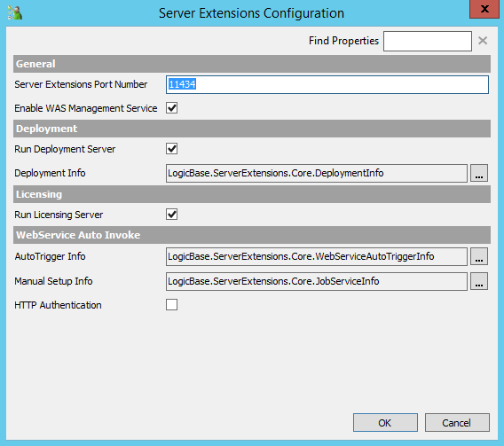The height and width of the screenshot is (446, 504).
Task: Click the 'Server Extensions Configuration' window title
Action: (x=251, y=13)
